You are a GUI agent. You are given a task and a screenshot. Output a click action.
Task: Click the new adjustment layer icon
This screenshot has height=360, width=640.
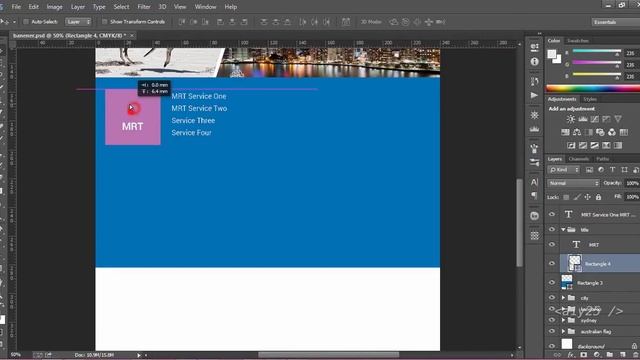[597, 355]
